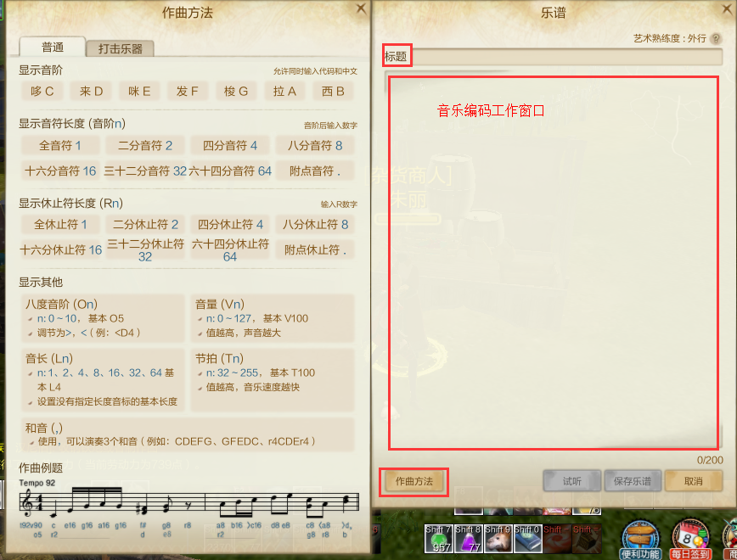The height and width of the screenshot is (560, 737).
Task: Insert the 四分音符 4 length
Action: click(x=230, y=146)
